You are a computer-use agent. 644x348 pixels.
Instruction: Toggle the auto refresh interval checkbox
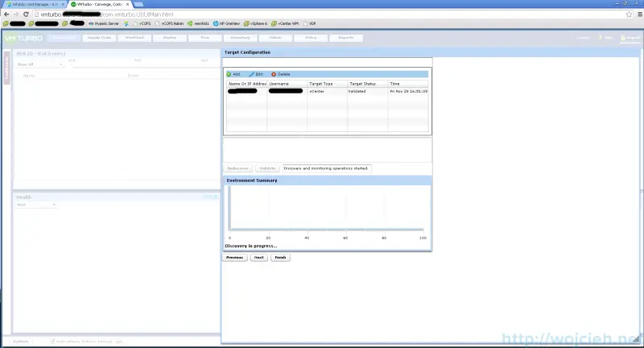click(x=53, y=342)
